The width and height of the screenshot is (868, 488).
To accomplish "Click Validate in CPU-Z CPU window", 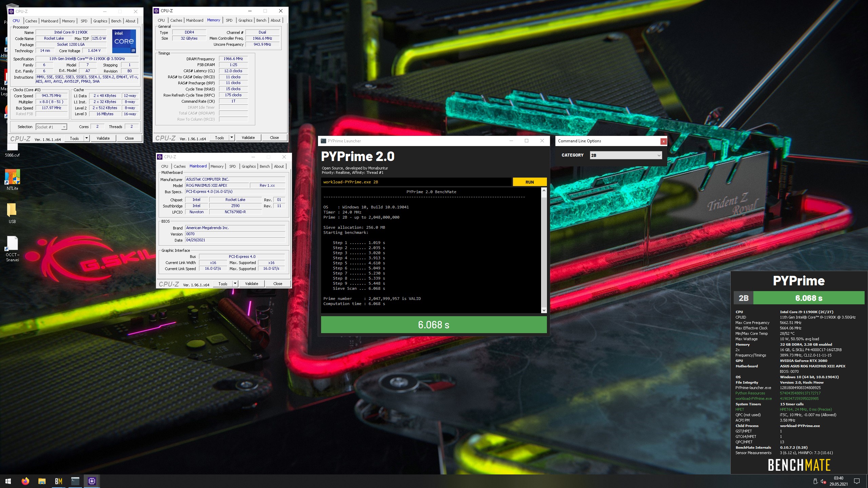I will (103, 138).
